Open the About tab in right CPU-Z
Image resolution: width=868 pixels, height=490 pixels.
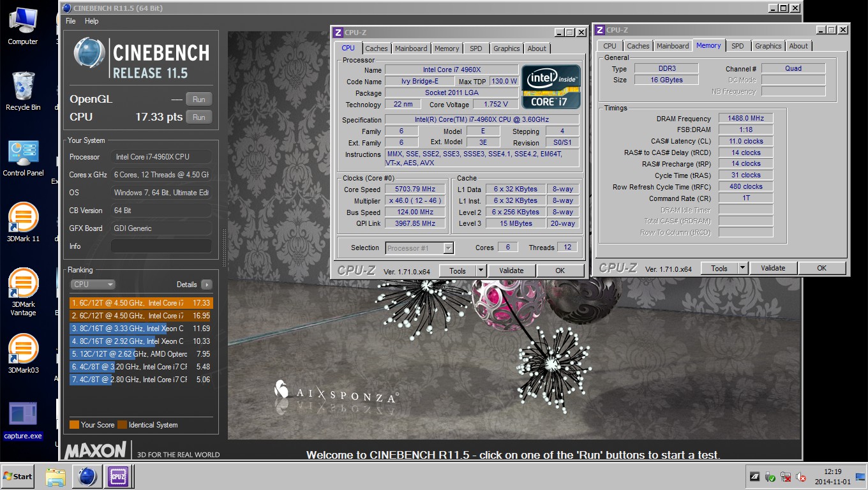click(798, 46)
